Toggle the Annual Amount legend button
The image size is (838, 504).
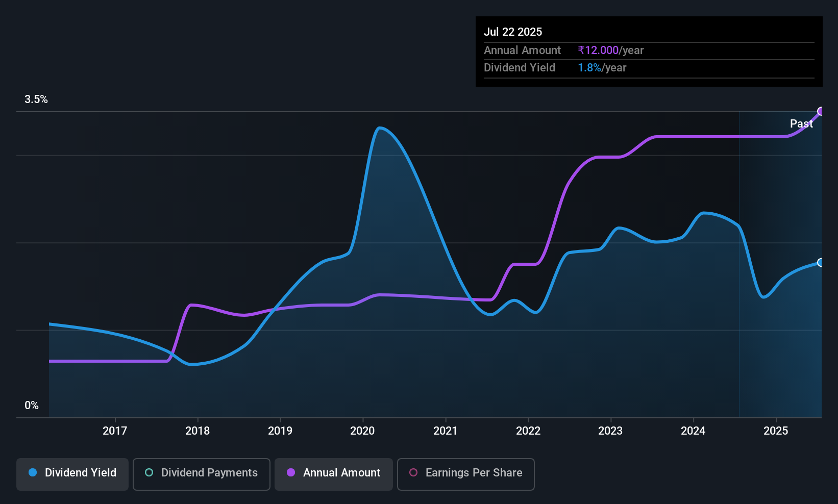coord(334,474)
